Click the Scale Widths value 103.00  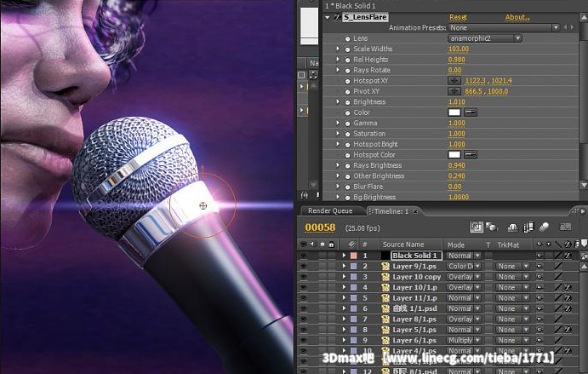click(x=459, y=49)
